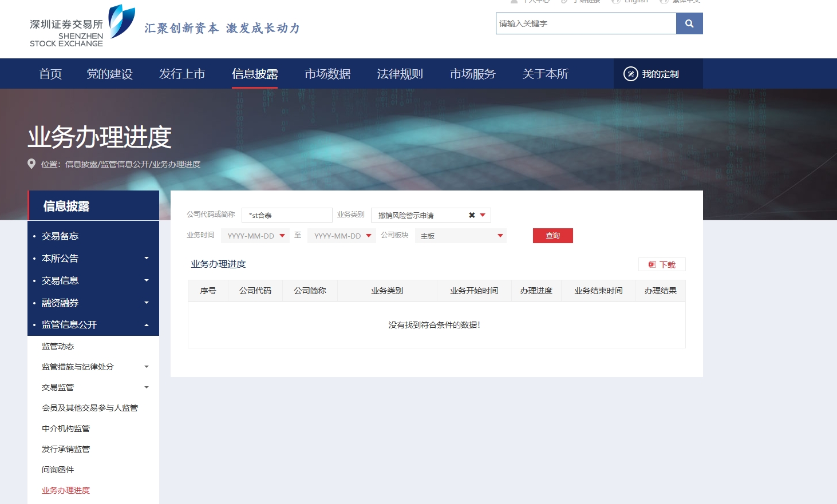Image resolution: width=837 pixels, height=504 pixels.
Task: Open 会员及其他交易参与人监管 link
Action: pyautogui.click(x=90, y=408)
